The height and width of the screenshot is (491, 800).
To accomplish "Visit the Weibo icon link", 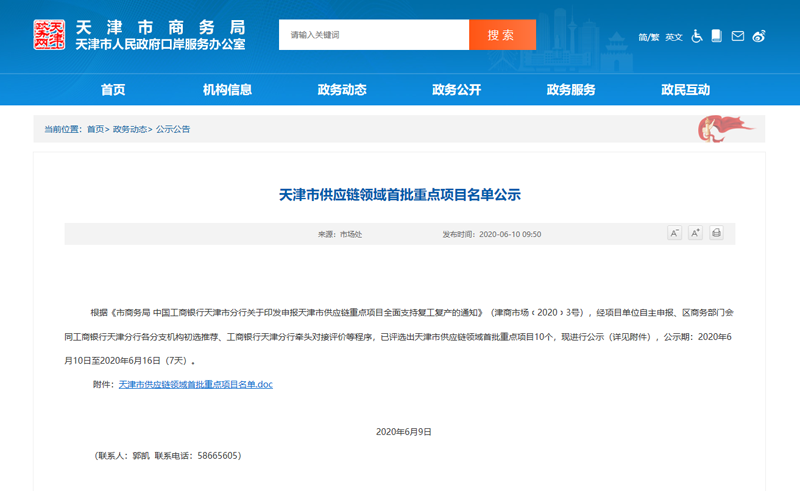I will point(759,36).
